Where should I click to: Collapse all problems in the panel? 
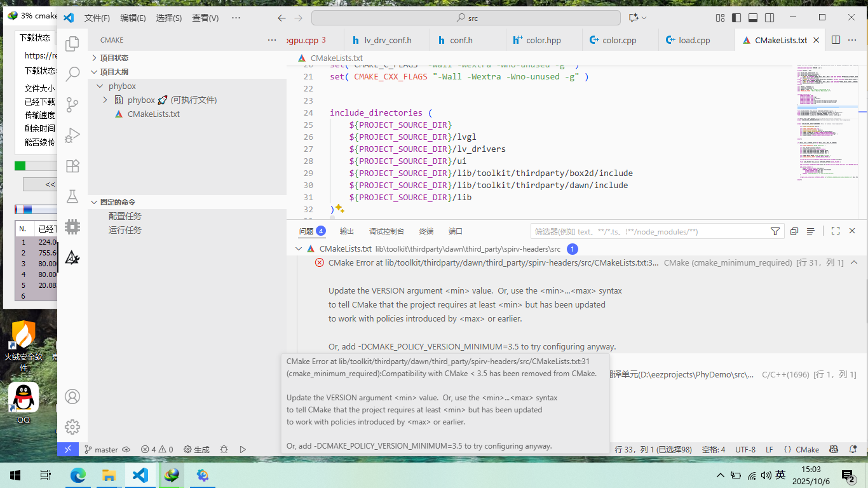pos(794,231)
